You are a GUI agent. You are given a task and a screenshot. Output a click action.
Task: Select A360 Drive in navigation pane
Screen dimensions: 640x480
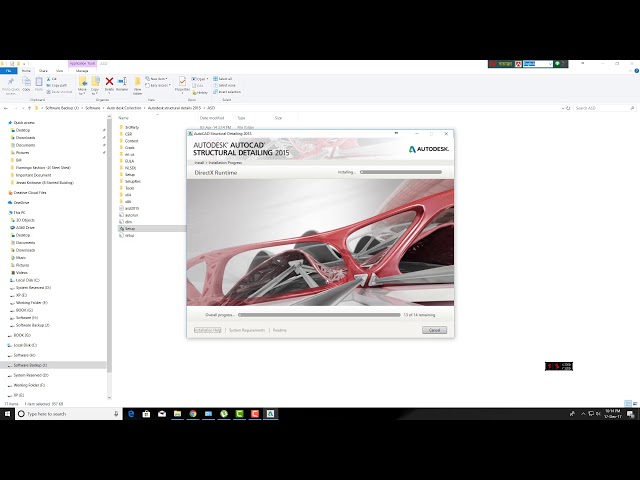pos(25,227)
